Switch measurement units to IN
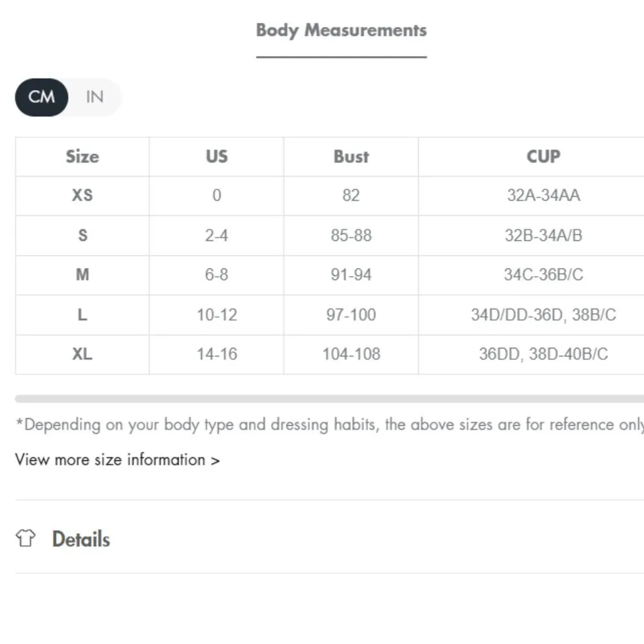 (x=94, y=97)
